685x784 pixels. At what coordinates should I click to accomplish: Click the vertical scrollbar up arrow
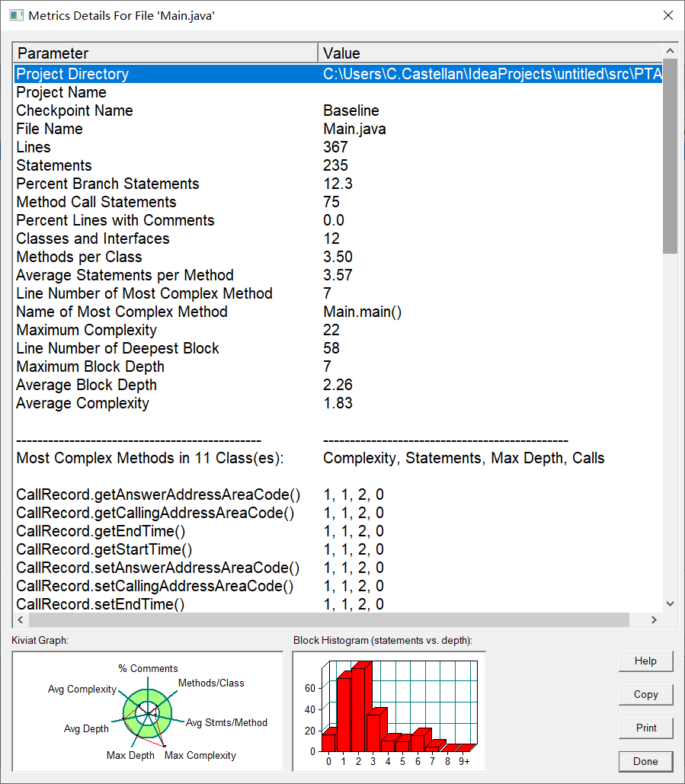pyautogui.click(x=670, y=51)
